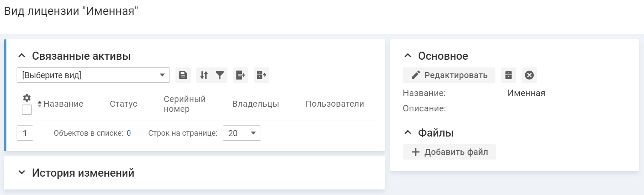This screenshot has height=195, width=644.
Task: Click the Объектов в списке count link
Action: point(129,133)
